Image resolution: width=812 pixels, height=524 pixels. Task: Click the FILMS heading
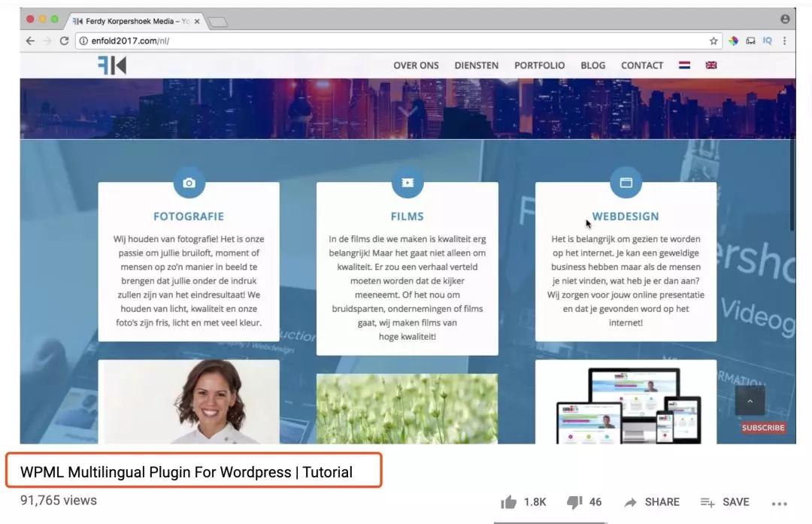pyautogui.click(x=407, y=217)
